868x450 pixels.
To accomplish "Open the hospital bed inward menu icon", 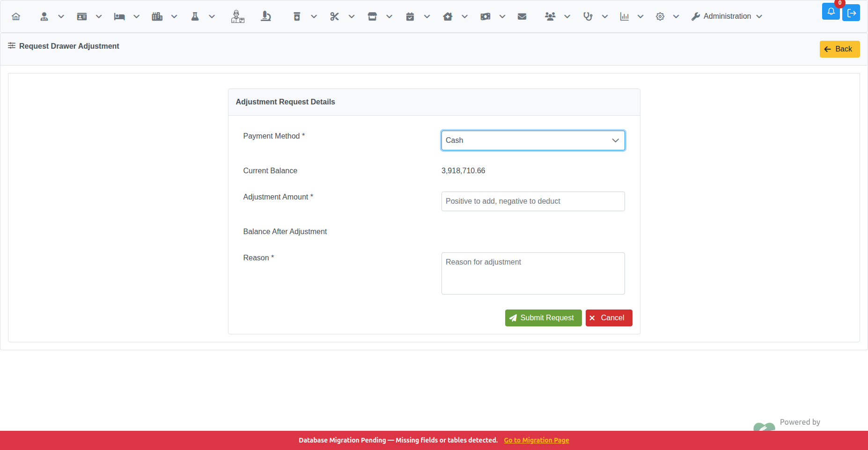I will [119, 16].
